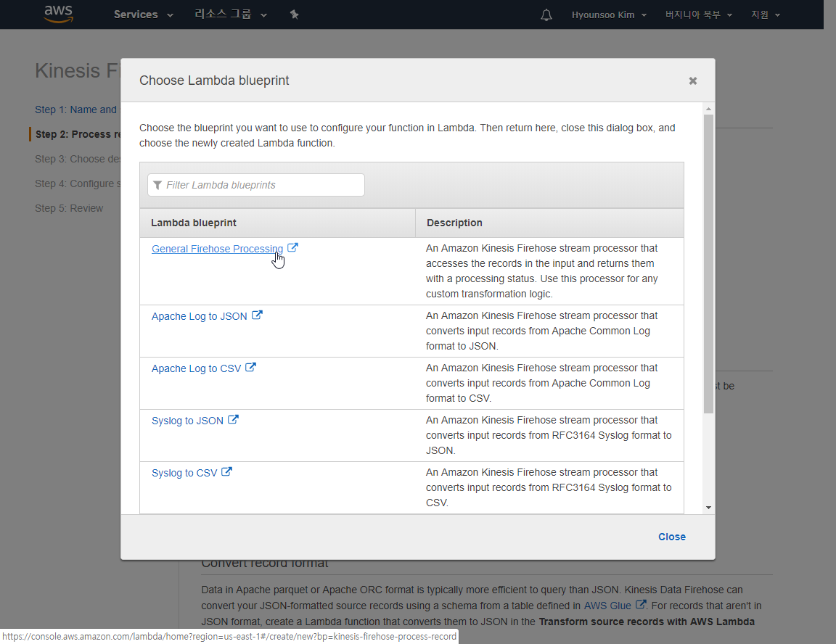Click external-link icon beside AWS Glue
Viewport: 836px width, 644px height.
click(641, 605)
